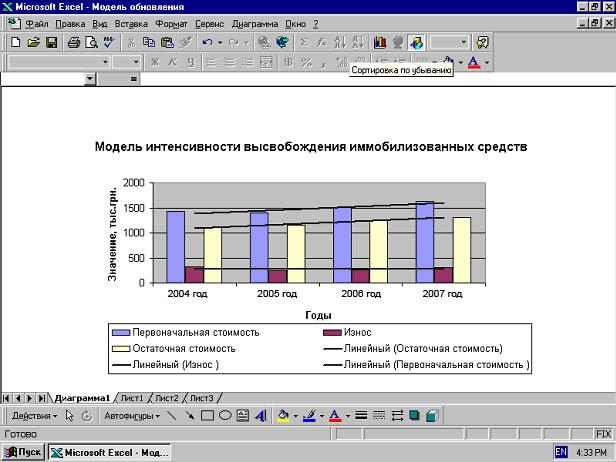616x462 pixels.
Task: Launch the Chart Wizard icon
Action: (x=380, y=42)
